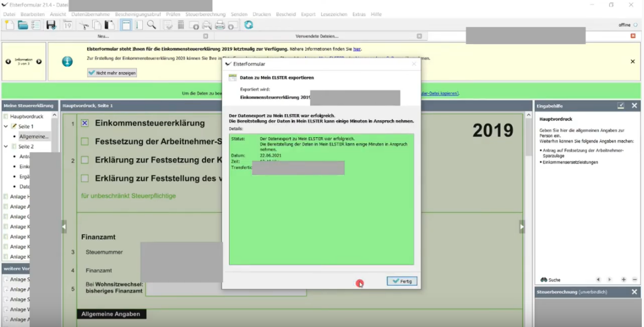Collapse the Seite 1 tree node
Image resolution: width=644 pixels, height=327 pixels.
(6, 126)
